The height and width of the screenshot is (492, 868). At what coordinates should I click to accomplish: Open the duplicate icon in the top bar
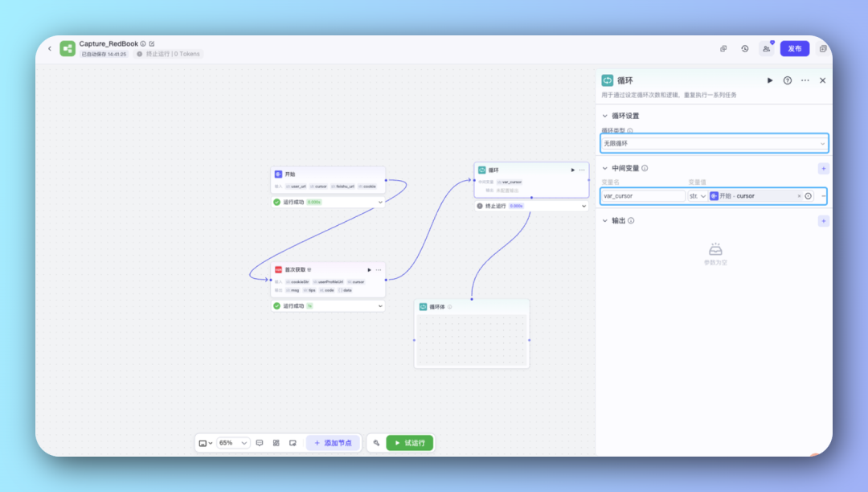tap(723, 49)
